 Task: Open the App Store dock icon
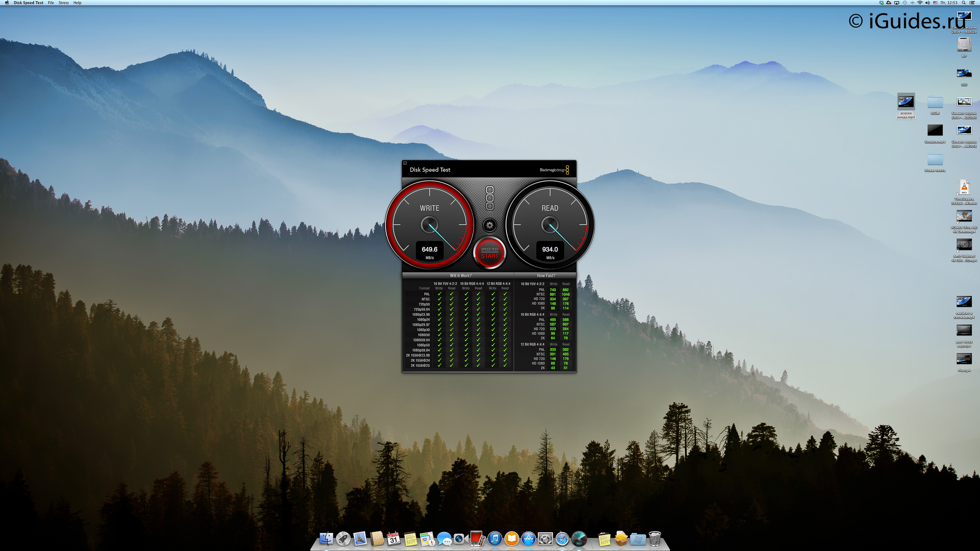528,539
